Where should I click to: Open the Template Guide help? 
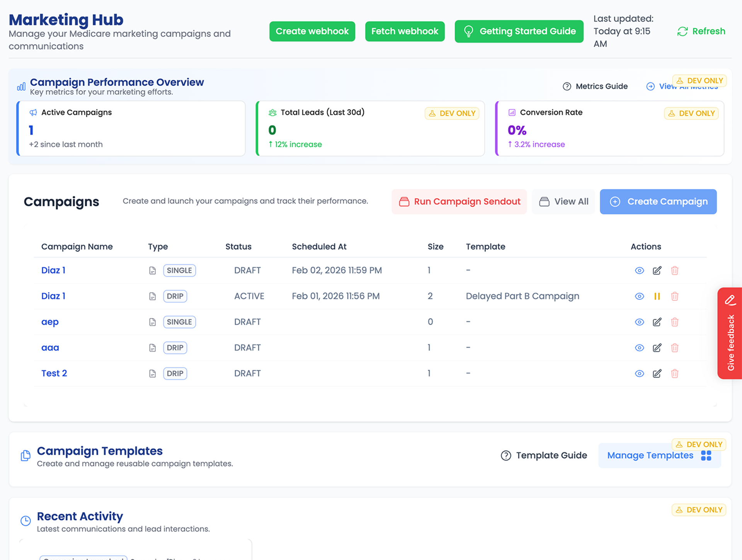pyautogui.click(x=544, y=455)
